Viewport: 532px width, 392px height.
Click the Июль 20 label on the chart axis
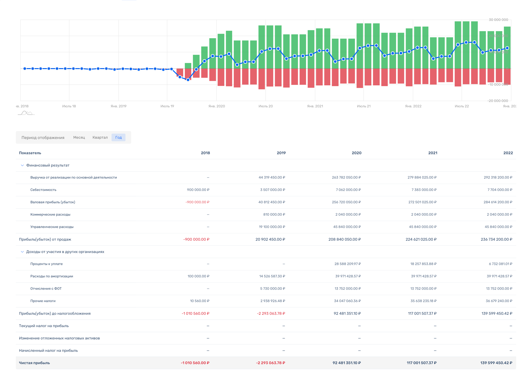(265, 106)
